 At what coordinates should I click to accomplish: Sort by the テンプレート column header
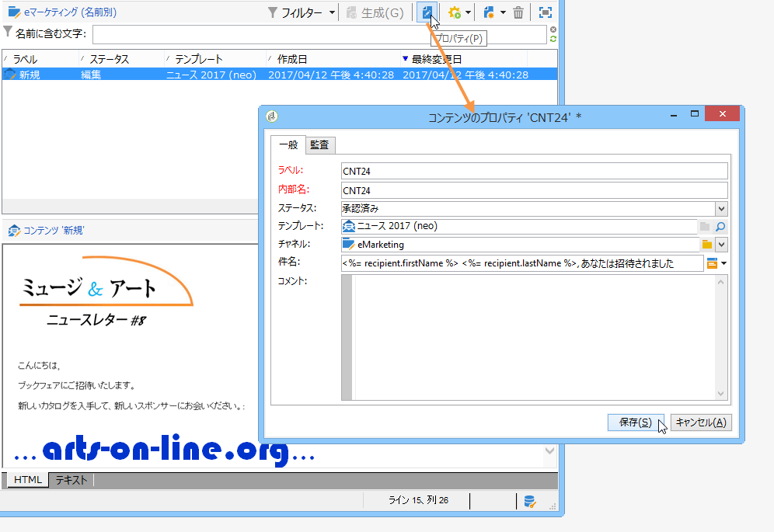[x=215, y=59]
